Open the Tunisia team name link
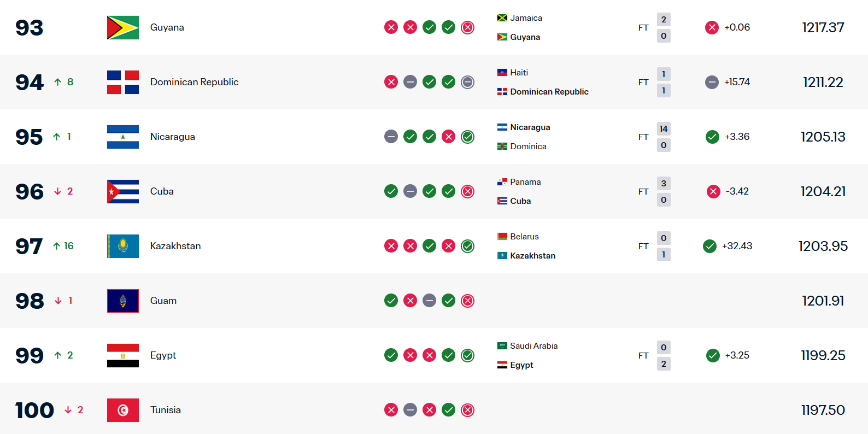 click(x=165, y=410)
